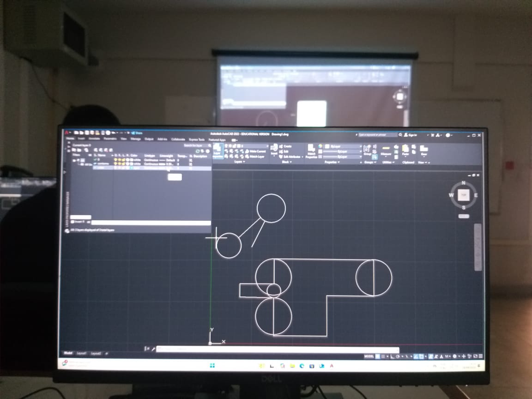
Task: Expand the Block panel dropdown
Action: coord(286,162)
